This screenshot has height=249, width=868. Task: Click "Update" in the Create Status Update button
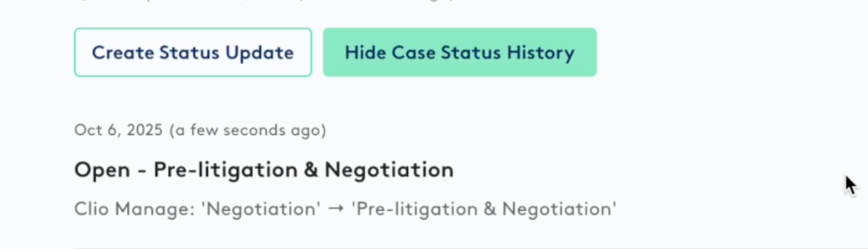pos(259,52)
